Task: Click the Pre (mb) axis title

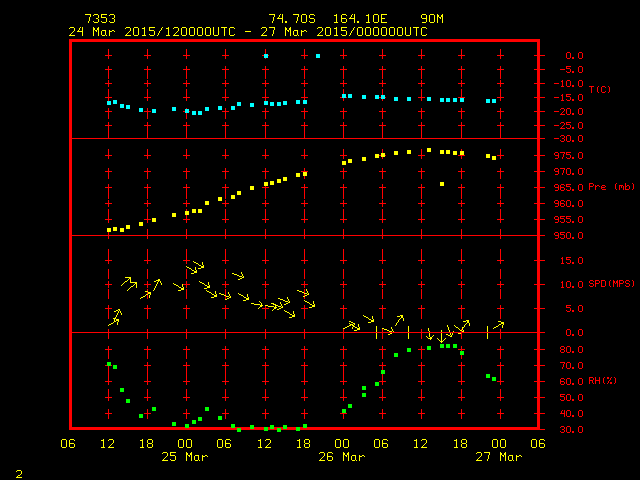Action: pyautogui.click(x=611, y=187)
